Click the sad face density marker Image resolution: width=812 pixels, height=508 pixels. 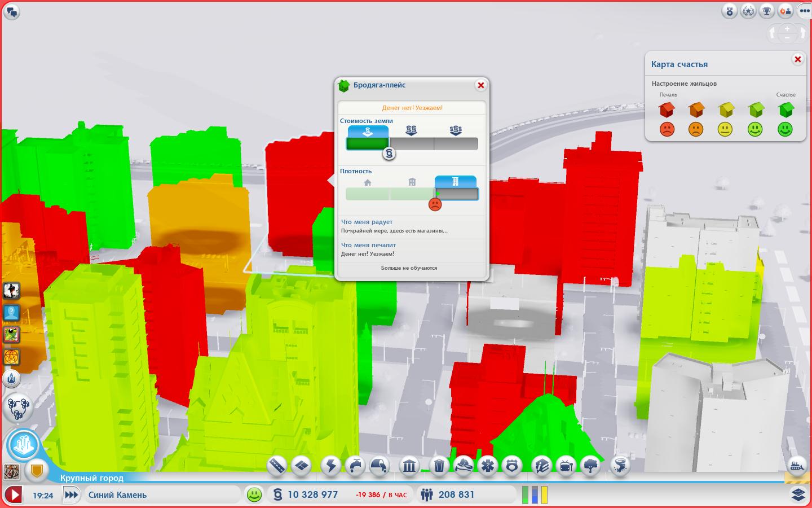[x=435, y=204]
